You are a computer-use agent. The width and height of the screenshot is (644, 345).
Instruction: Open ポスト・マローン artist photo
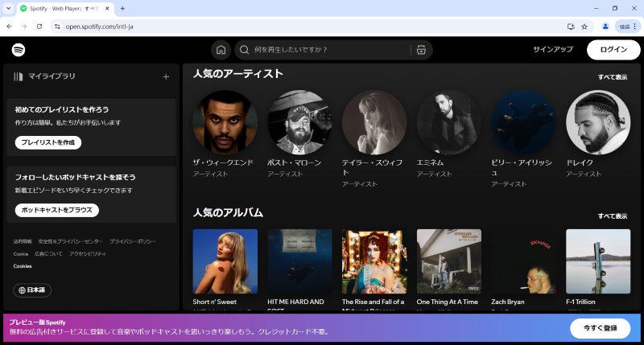click(299, 123)
